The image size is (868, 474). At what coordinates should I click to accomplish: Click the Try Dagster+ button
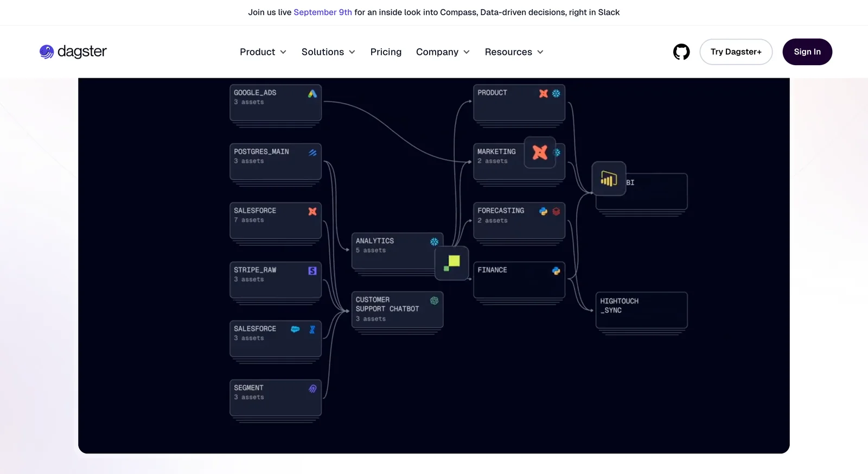coord(736,52)
